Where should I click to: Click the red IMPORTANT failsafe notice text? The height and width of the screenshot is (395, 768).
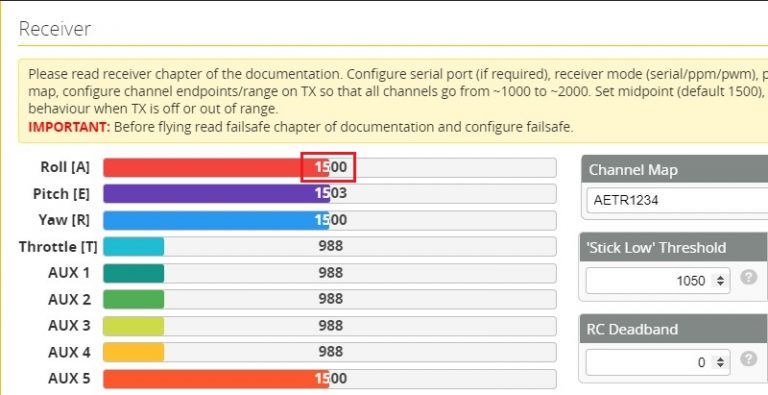pyautogui.click(x=69, y=127)
